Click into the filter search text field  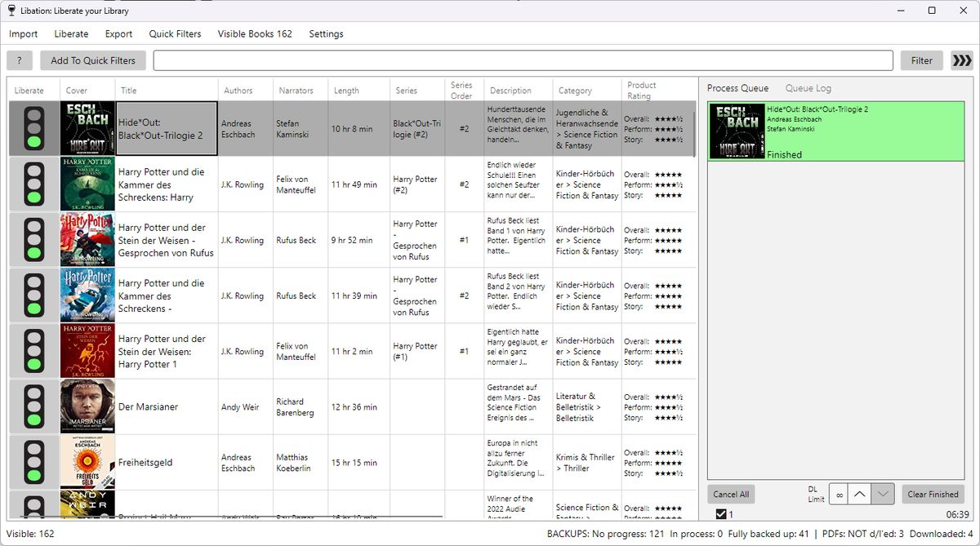point(523,60)
